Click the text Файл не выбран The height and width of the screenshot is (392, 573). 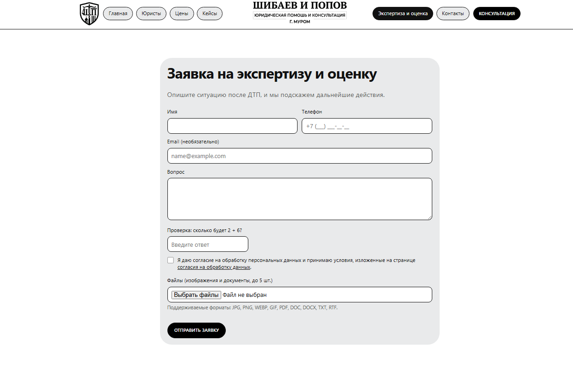[x=245, y=295]
